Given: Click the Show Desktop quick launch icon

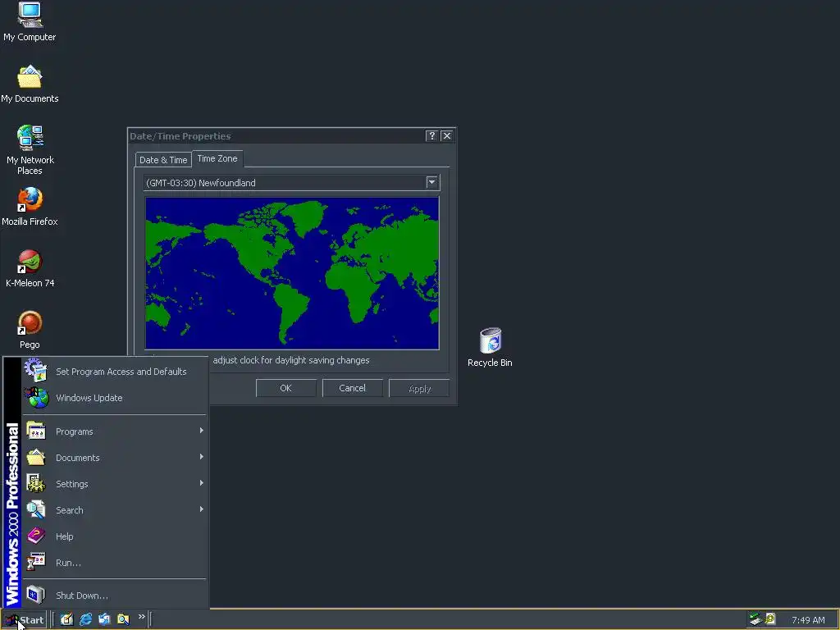Looking at the screenshot, I should coord(66,619).
